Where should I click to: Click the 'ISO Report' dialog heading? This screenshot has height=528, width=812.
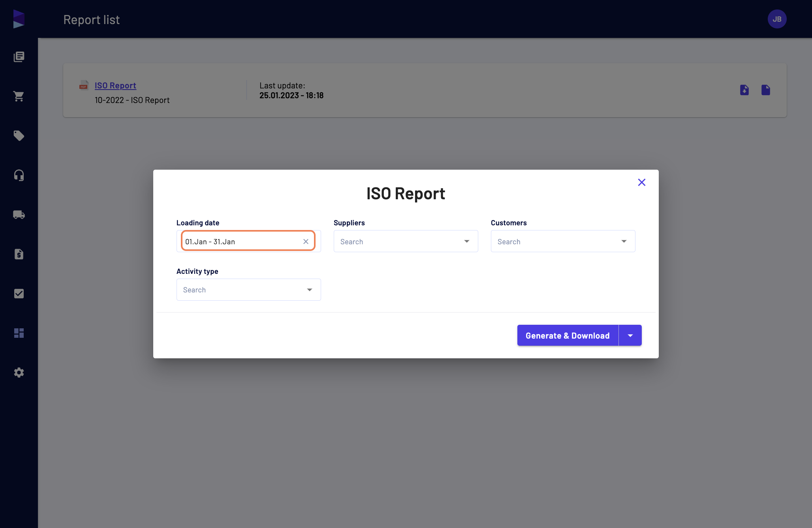click(406, 194)
